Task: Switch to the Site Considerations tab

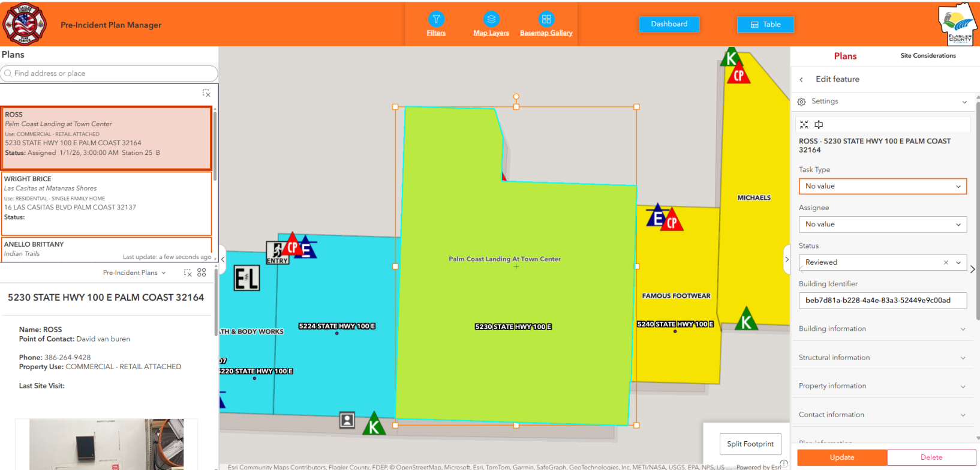Action: coord(928,56)
